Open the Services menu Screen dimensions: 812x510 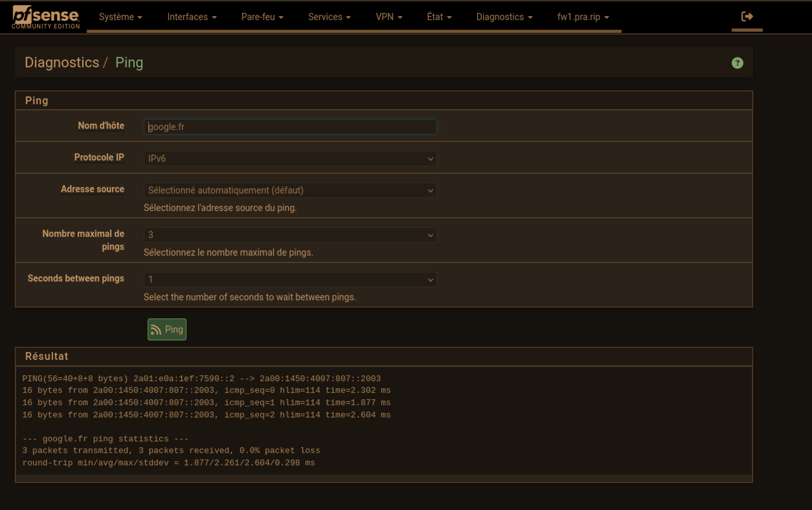pyautogui.click(x=330, y=17)
